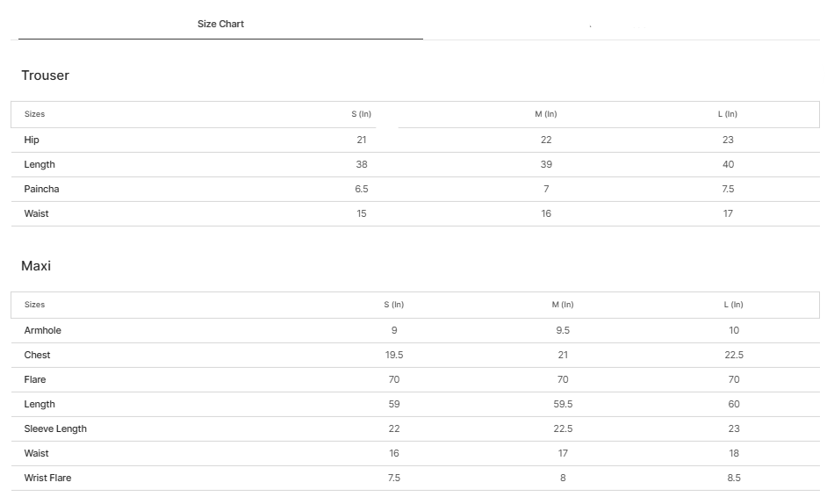Click the Sleeve Length row label
The height and width of the screenshot is (504, 827).
(x=55, y=428)
